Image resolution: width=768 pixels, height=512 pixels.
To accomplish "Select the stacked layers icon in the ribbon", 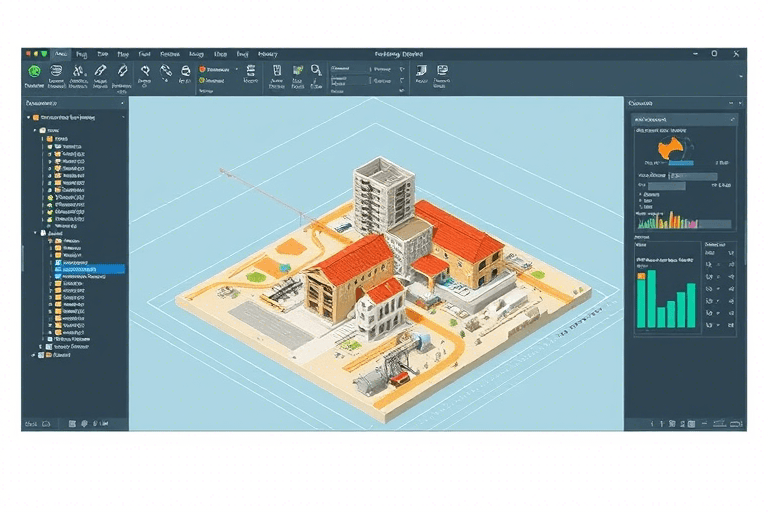I will coord(57,72).
